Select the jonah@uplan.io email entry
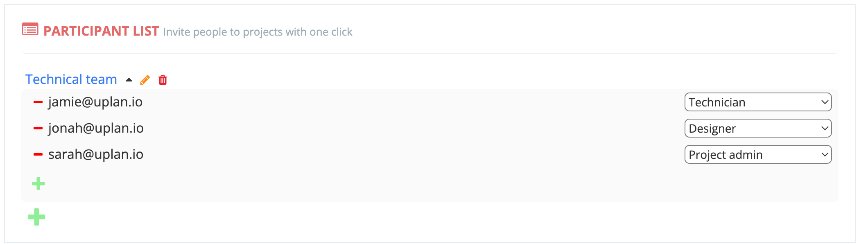 coord(96,128)
